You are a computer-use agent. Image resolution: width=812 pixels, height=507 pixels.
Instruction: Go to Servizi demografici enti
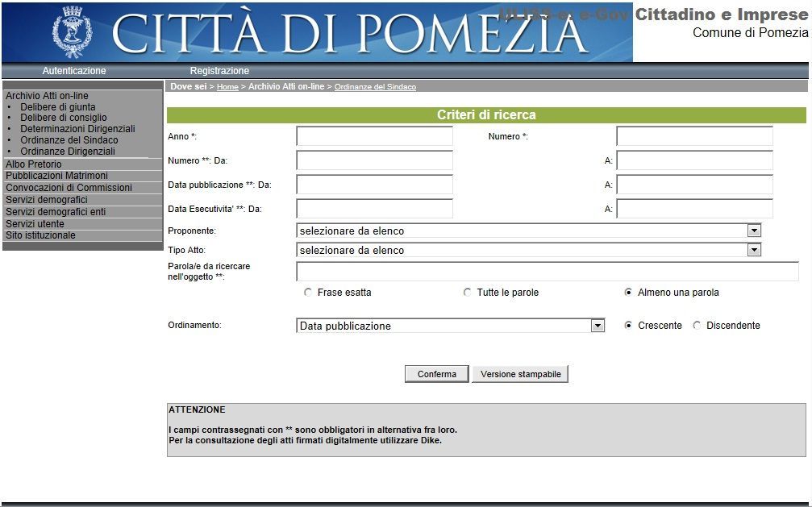(56, 212)
